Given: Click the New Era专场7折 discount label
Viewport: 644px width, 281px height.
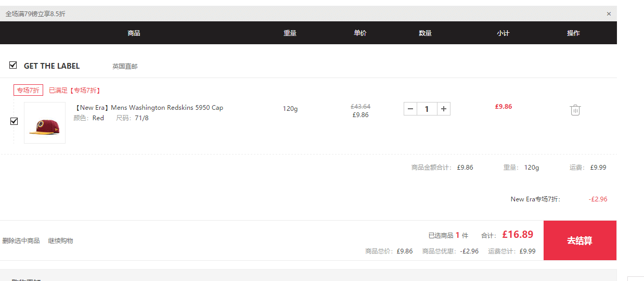Looking at the screenshot, I should tap(536, 199).
